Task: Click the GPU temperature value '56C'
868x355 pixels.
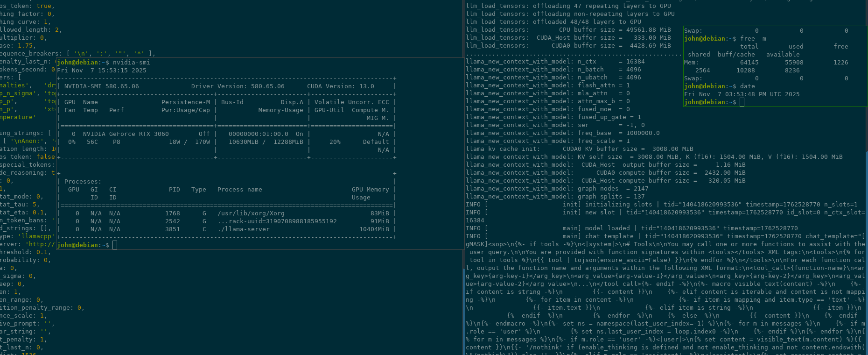Action: (x=92, y=142)
